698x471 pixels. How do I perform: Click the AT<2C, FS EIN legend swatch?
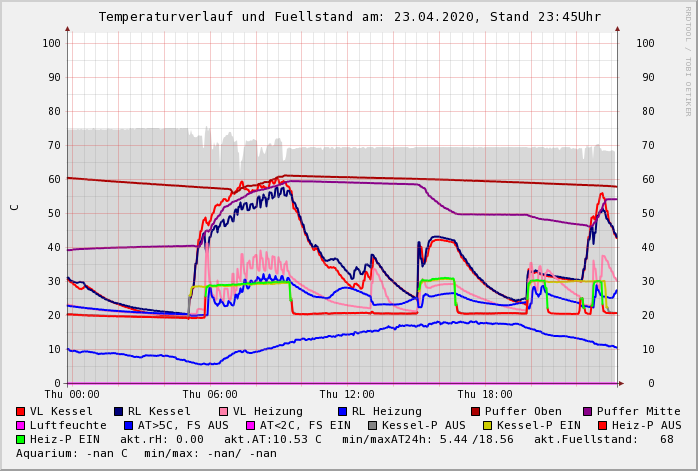(x=252, y=425)
